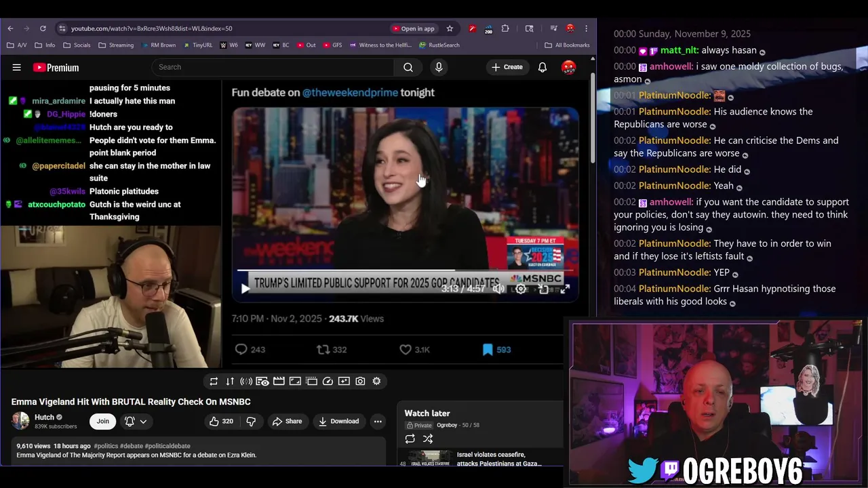Open the TinyURL bookmark
This screenshot has height=488, width=868.
coord(197,45)
